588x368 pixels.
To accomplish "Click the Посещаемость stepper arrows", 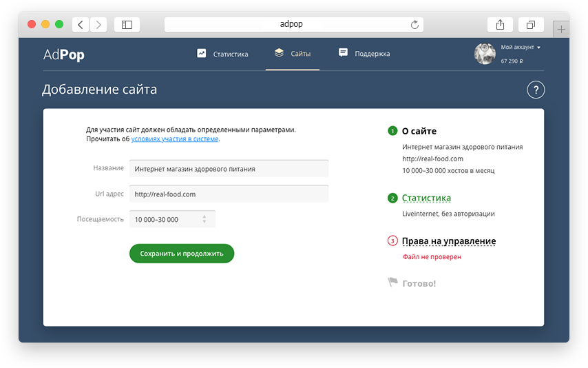I will pyautogui.click(x=204, y=219).
